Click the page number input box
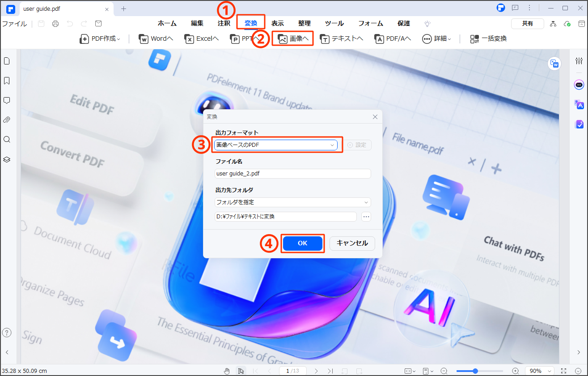The height and width of the screenshot is (376, 588). coord(292,371)
